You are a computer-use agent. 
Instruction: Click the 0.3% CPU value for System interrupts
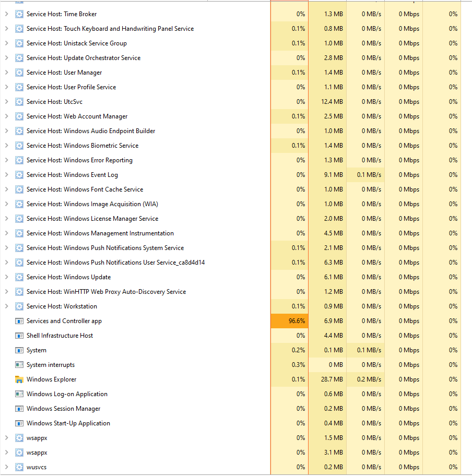pos(298,365)
